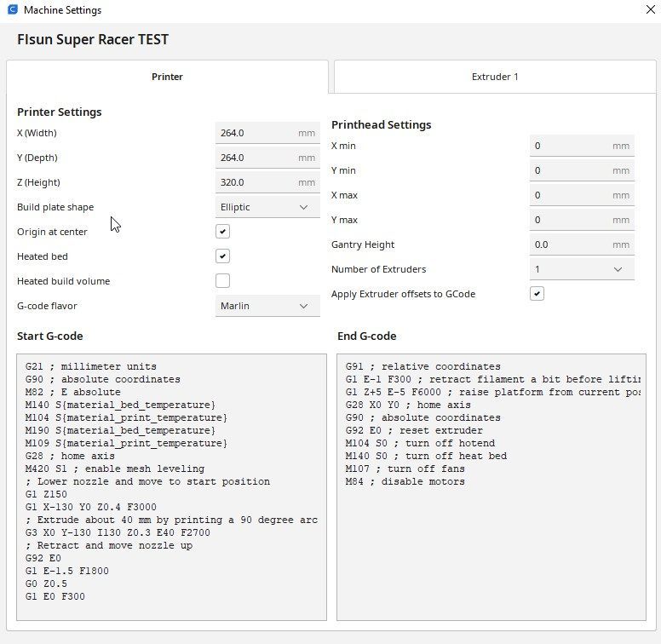Viewport: 661px width, 644px height.
Task: Click the Gantry Height input field
Action: (x=571, y=244)
